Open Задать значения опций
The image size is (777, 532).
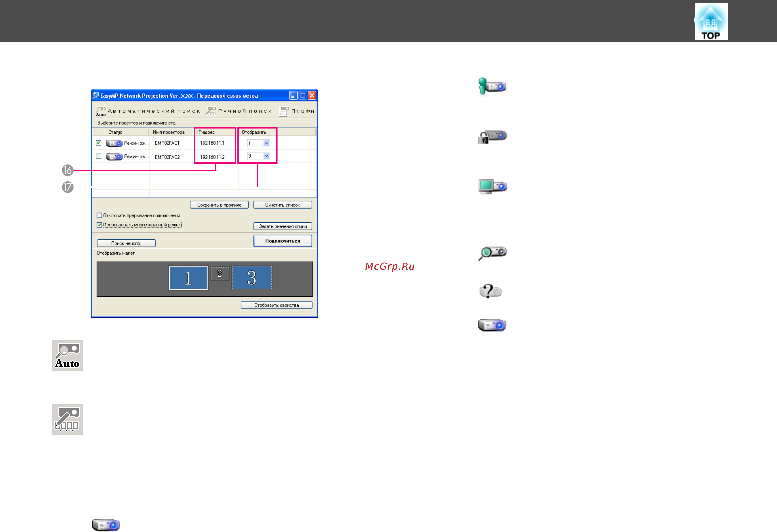click(x=283, y=226)
